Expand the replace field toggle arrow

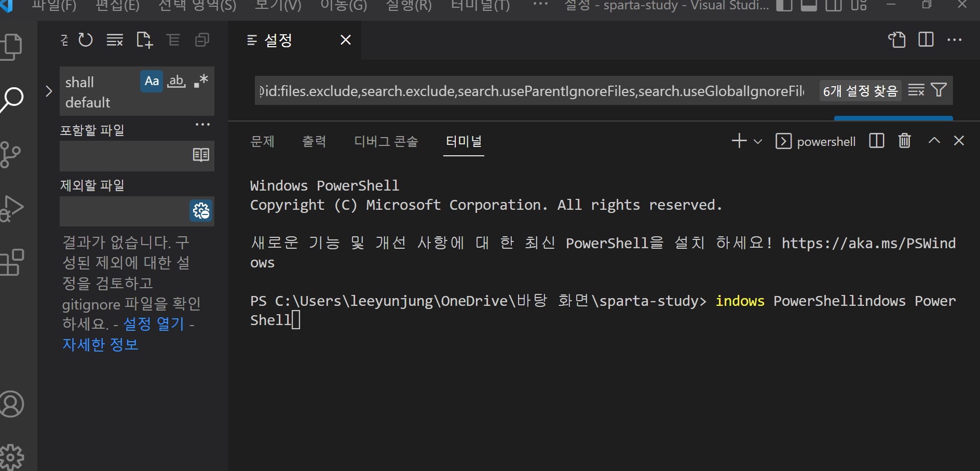point(49,91)
